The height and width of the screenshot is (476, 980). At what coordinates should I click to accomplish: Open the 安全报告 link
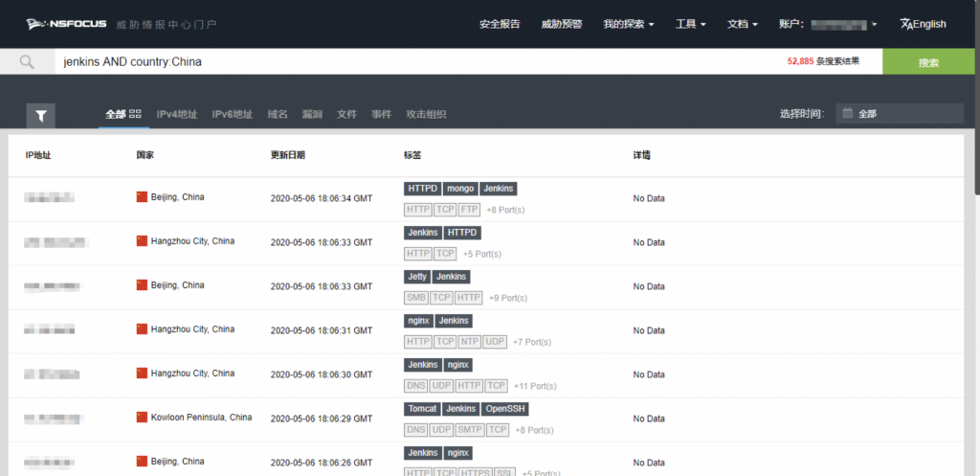click(500, 24)
